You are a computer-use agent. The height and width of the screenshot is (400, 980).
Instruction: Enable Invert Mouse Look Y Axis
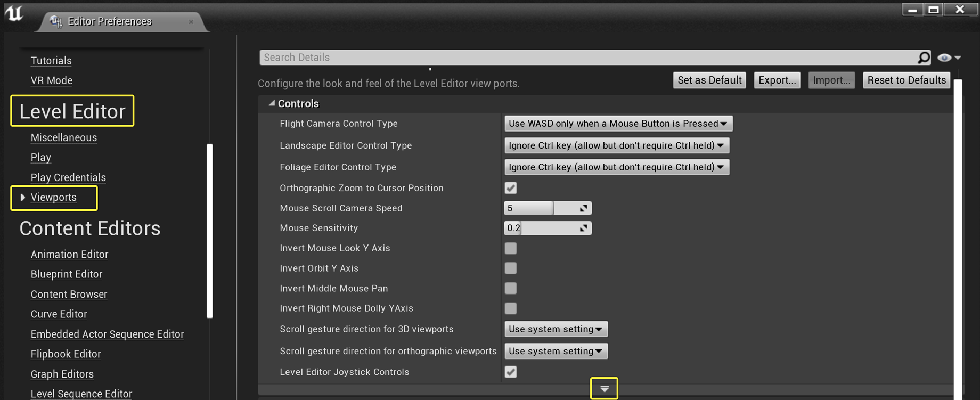click(511, 248)
